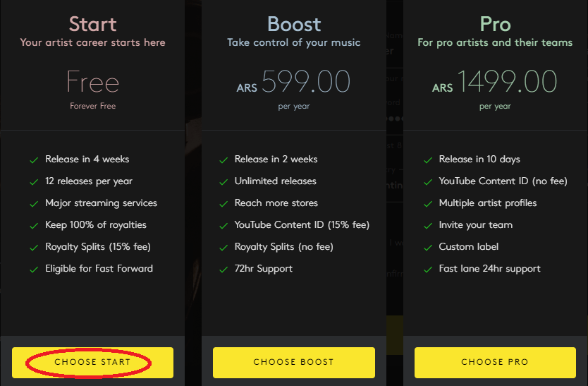Click Fast lane 24hr support feature
588x386 pixels.
489,268
